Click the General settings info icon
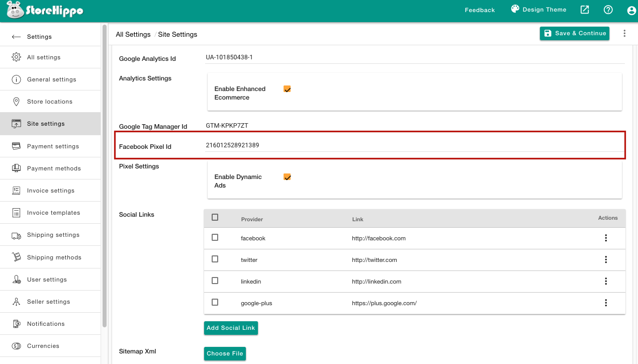This screenshot has height=364, width=638. pos(17,79)
